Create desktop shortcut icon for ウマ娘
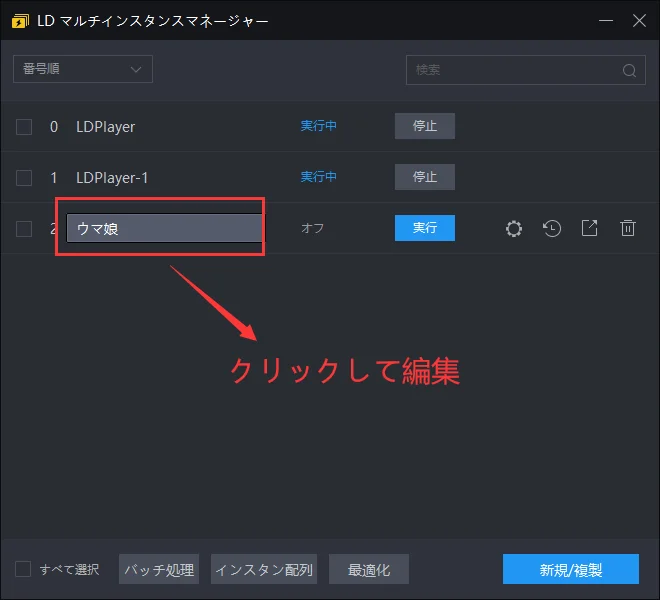 (589, 228)
